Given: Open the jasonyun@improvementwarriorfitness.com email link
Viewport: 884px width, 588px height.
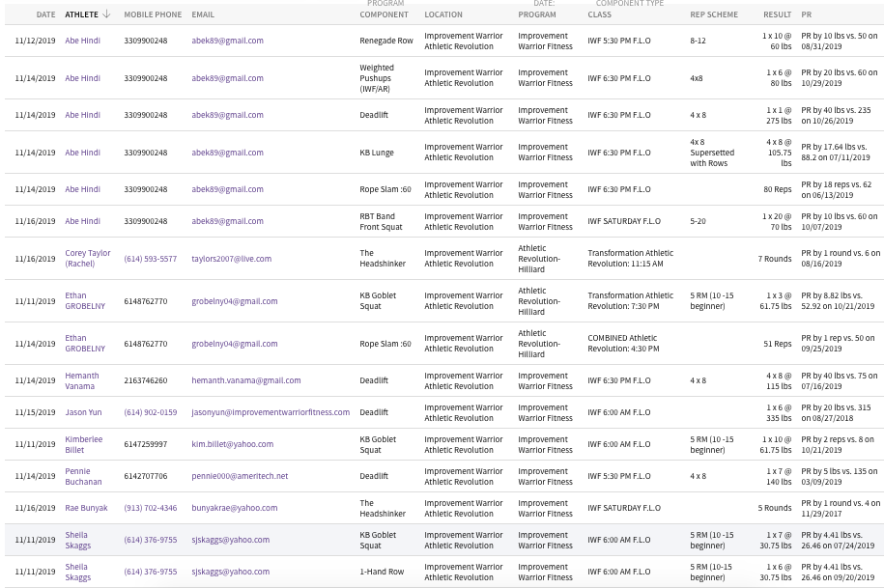Looking at the screenshot, I should click(x=271, y=412).
